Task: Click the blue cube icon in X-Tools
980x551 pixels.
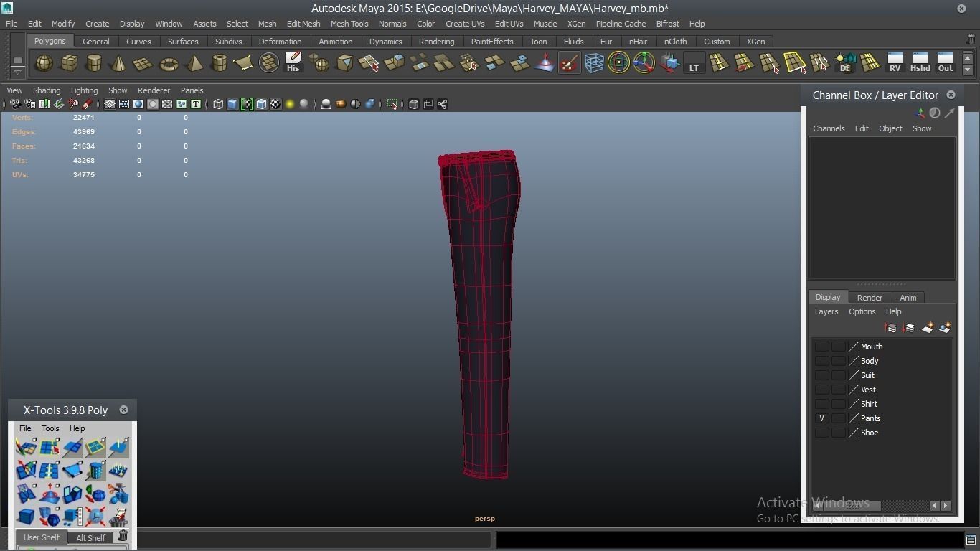Action: click(26, 517)
